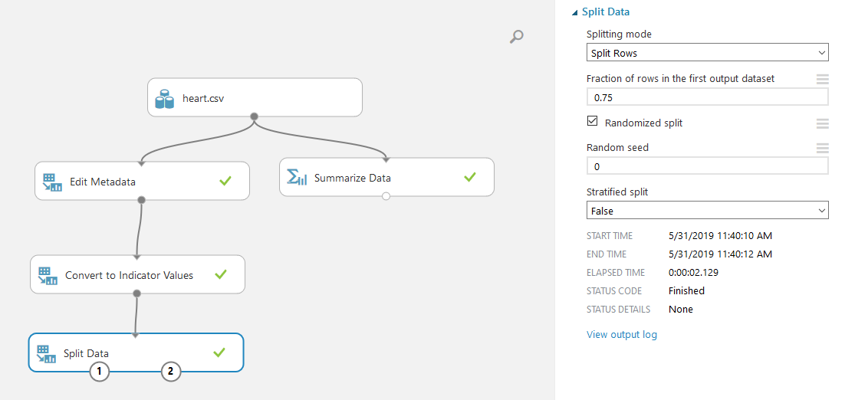Collapse the Split Data properties section

tap(576, 12)
